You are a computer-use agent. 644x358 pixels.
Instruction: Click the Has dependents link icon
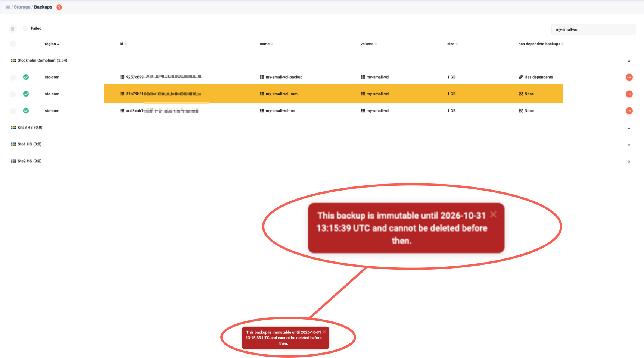pos(520,77)
